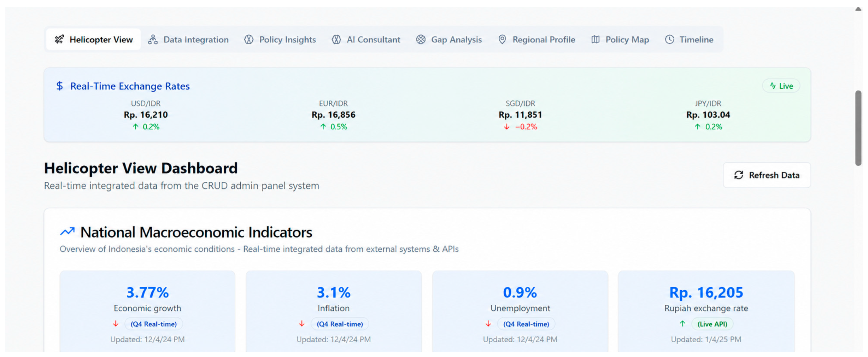
Task: Click the trending line icon beside Macroeconomic Indicators
Action: pyautogui.click(x=67, y=232)
